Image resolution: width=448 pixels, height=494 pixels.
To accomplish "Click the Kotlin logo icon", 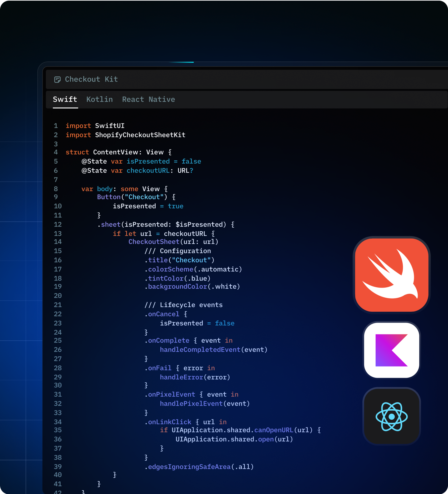I will click(x=392, y=350).
